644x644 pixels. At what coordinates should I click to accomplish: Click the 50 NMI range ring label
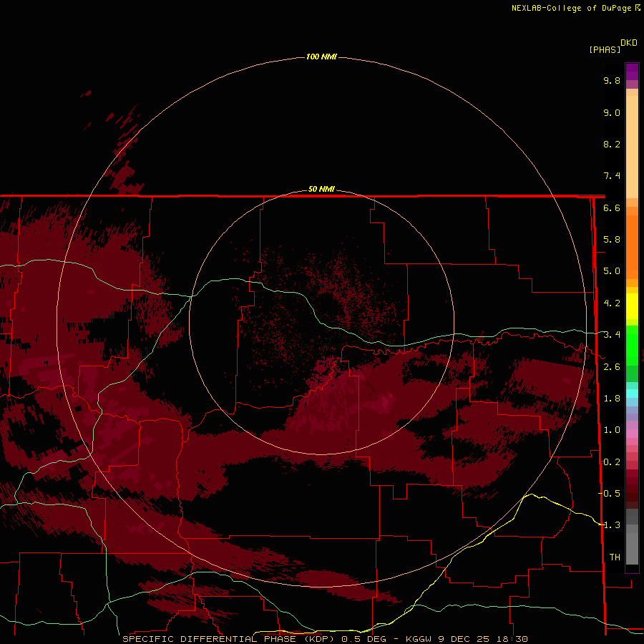pyautogui.click(x=321, y=189)
